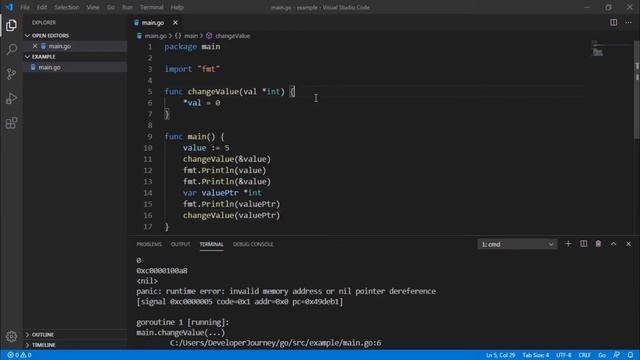Open the Run and Debug view icon
640x360 pixels.
point(11,98)
